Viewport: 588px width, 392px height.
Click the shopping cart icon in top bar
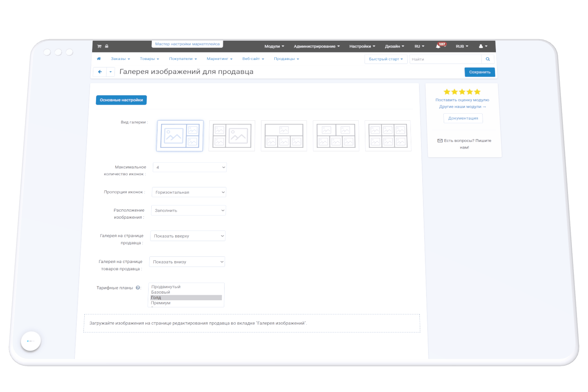99,46
